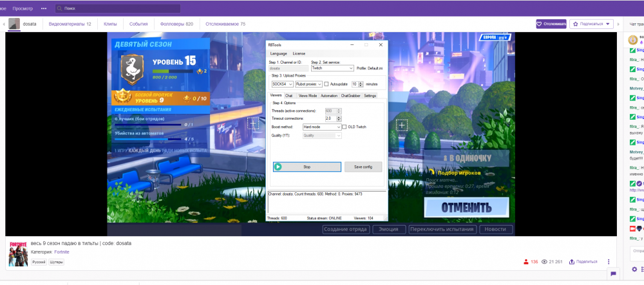Open the SOCKS4 proxy type dropdown
Viewport: 644px width, 285px height.
[x=282, y=84]
